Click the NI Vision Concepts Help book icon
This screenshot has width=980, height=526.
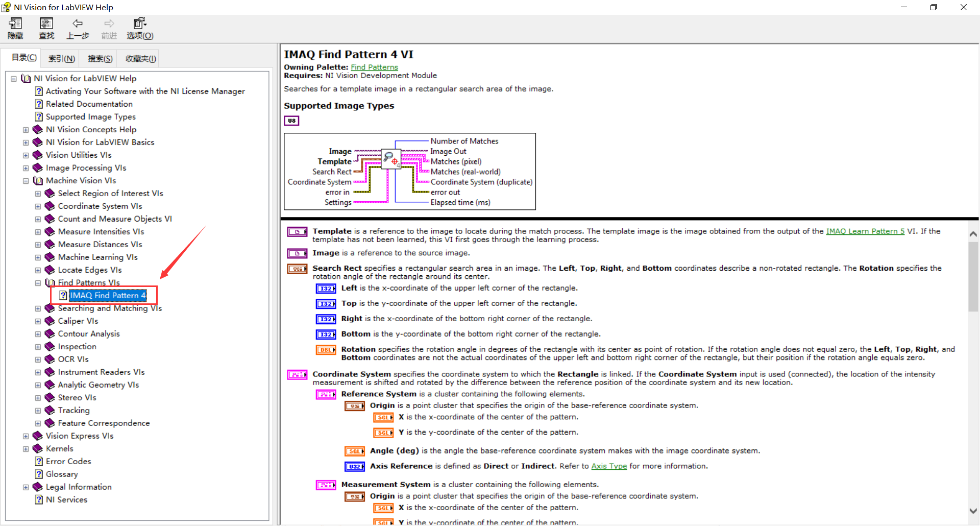pyautogui.click(x=38, y=129)
